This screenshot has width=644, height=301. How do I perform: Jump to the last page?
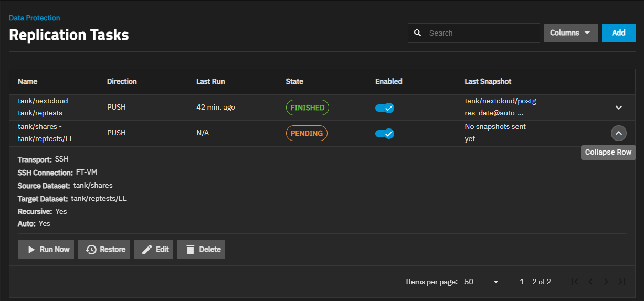pos(622,282)
